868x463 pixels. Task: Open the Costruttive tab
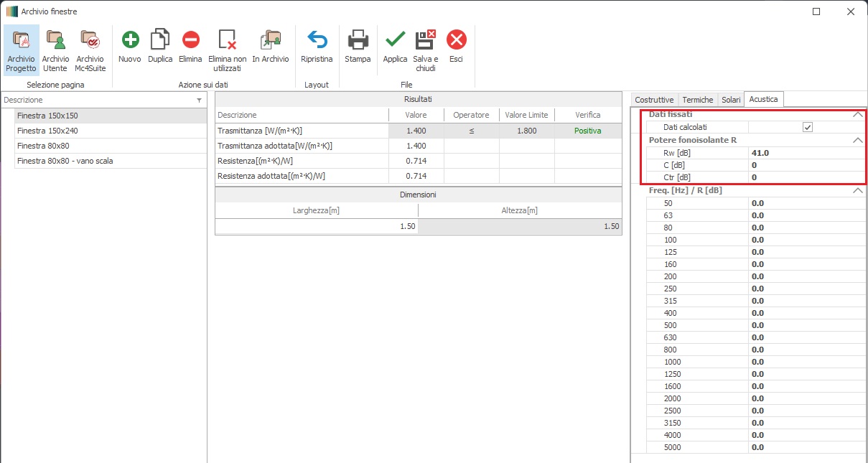(x=654, y=100)
